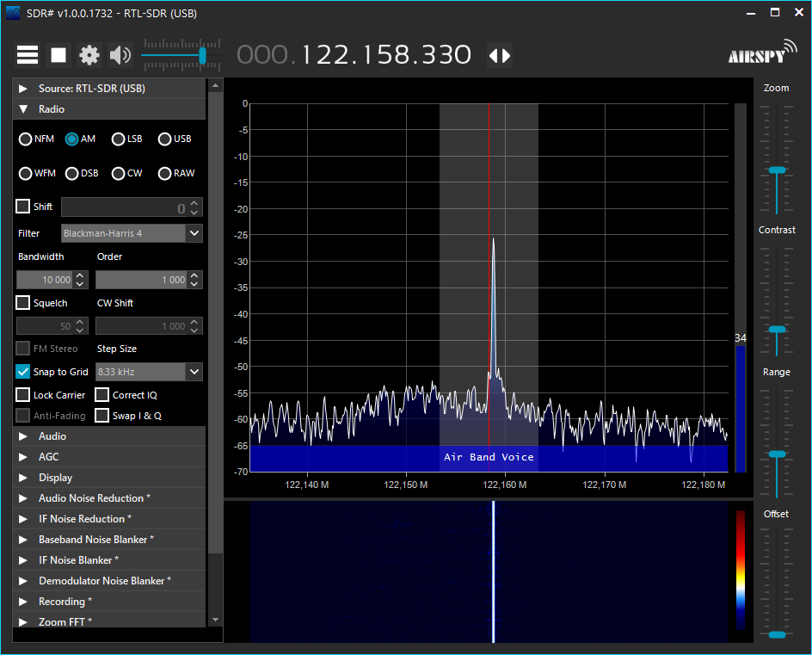Viewport: 812px width, 655px height.
Task: Minimize the SDR# window
Action: (x=751, y=14)
